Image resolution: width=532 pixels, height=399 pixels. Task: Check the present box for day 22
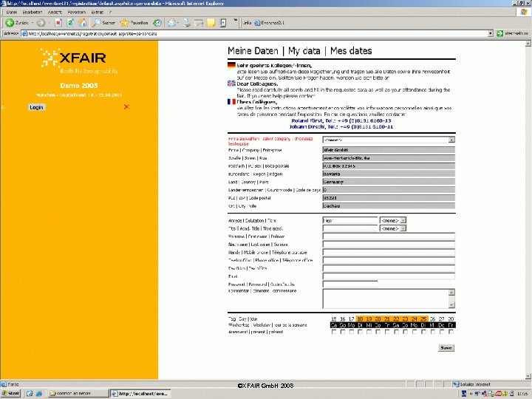(x=396, y=332)
